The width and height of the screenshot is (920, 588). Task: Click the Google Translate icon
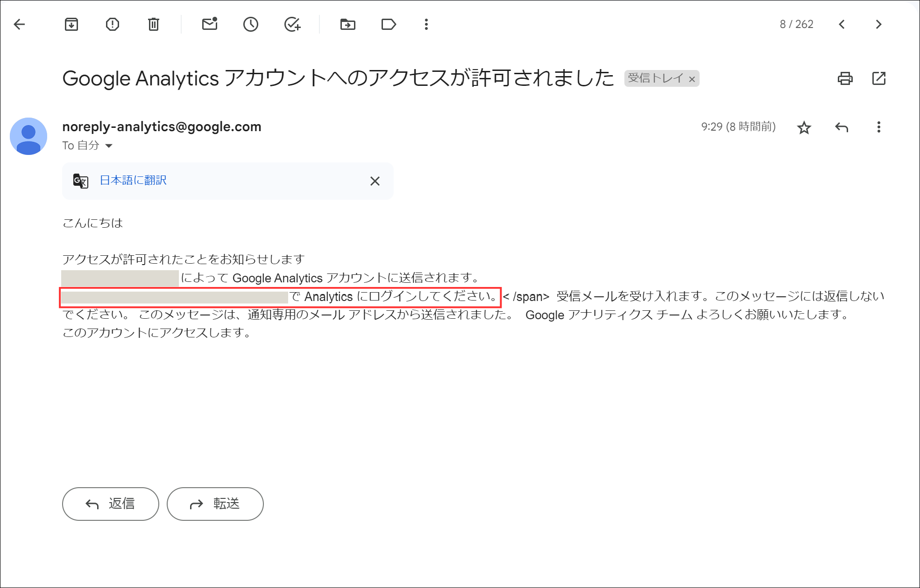(81, 181)
